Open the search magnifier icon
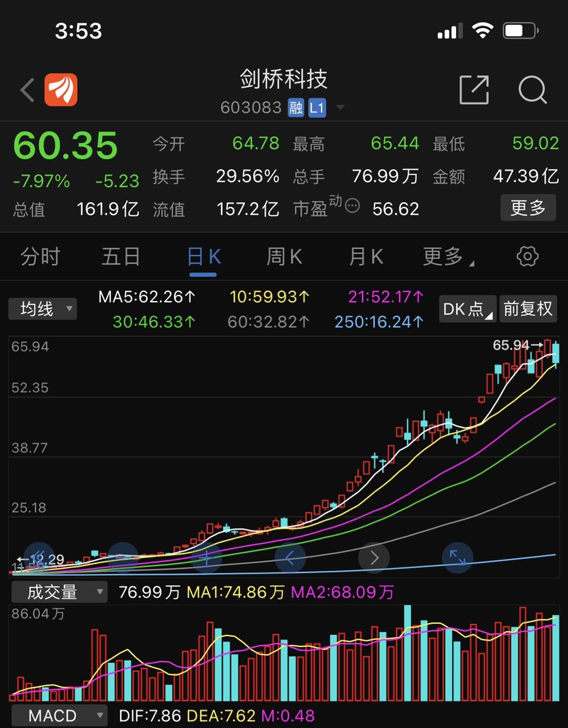 tap(532, 90)
